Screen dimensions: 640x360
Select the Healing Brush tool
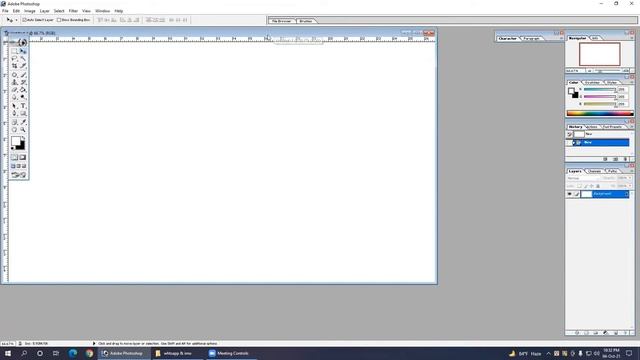(x=14, y=75)
